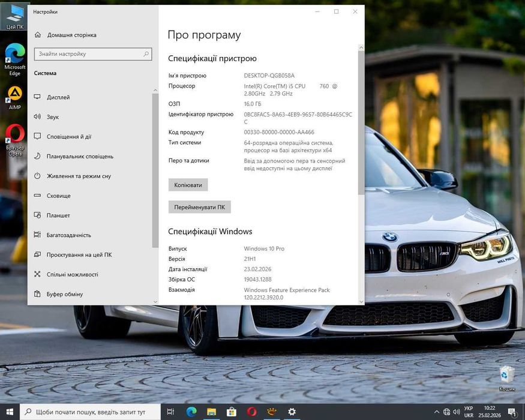Click sidebar scrollbar down arrow
The height and width of the screenshot is (420, 525).
pyautogui.click(x=155, y=302)
